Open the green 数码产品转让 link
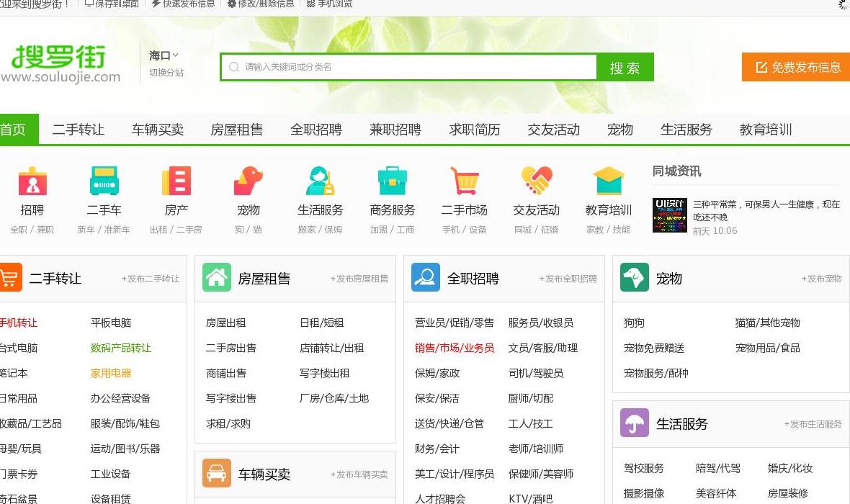Image resolution: width=850 pixels, height=504 pixels. (x=121, y=348)
